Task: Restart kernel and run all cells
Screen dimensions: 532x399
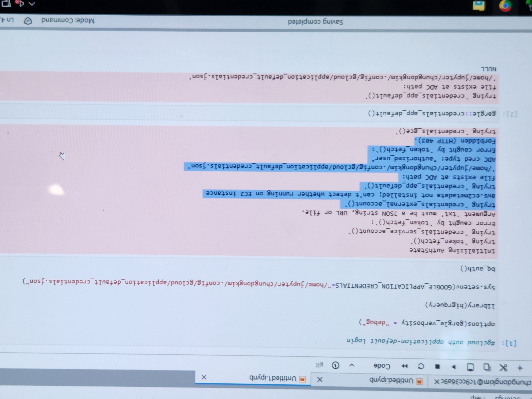Action: point(405,366)
